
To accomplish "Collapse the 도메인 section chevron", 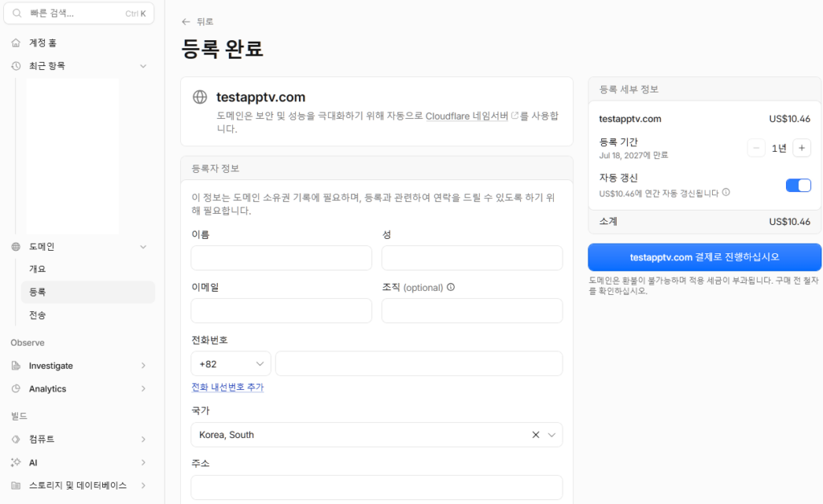I will pos(143,247).
